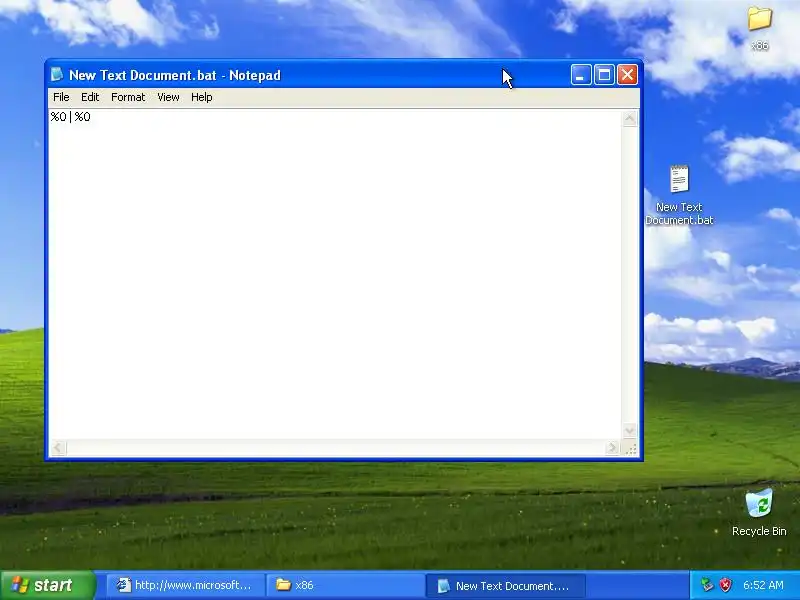Click the Notepad title bar text

175,76
